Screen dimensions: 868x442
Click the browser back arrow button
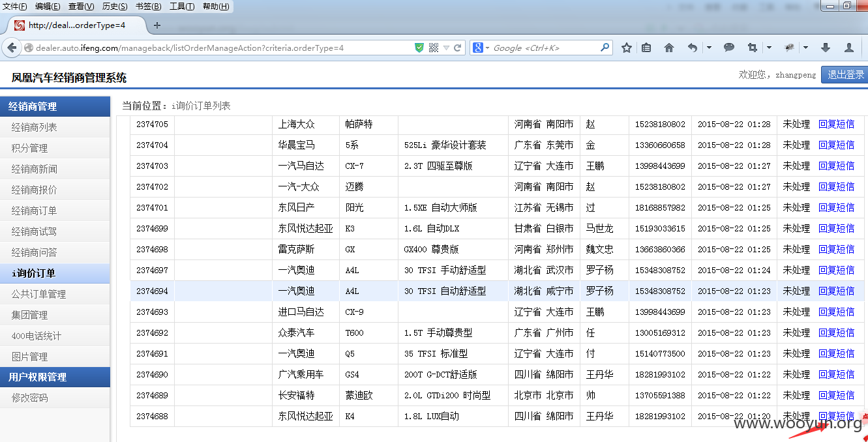(11, 48)
